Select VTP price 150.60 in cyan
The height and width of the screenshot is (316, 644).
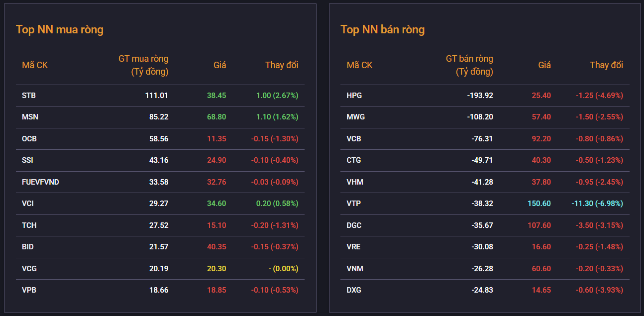(x=539, y=204)
